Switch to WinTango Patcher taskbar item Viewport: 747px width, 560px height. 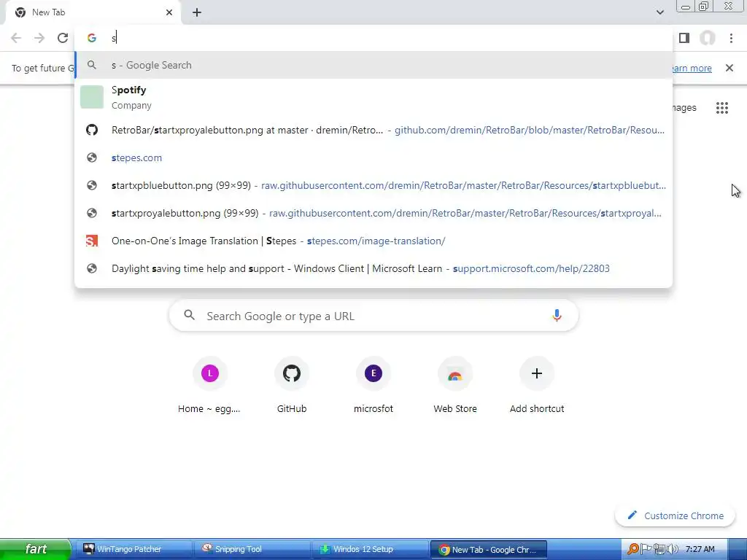pos(134,549)
